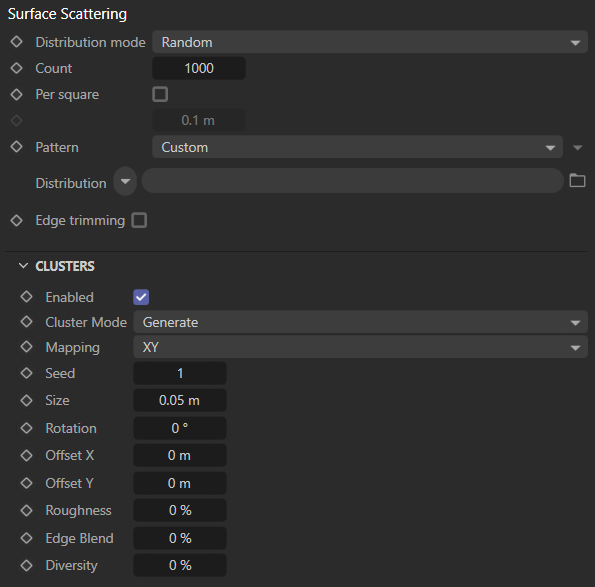The width and height of the screenshot is (595, 587).
Task: Click keyframe diamond next to Offset Y
Action: (x=27, y=483)
